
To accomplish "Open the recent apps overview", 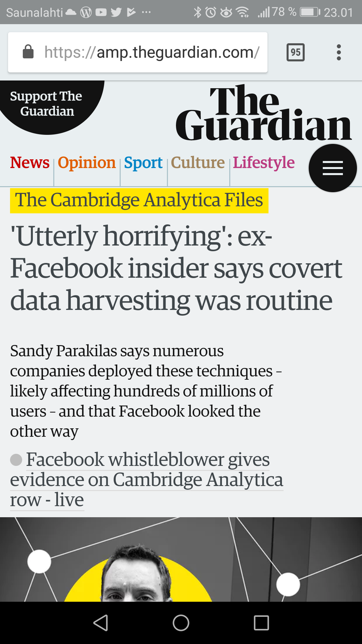I will pyautogui.click(x=261, y=623).
